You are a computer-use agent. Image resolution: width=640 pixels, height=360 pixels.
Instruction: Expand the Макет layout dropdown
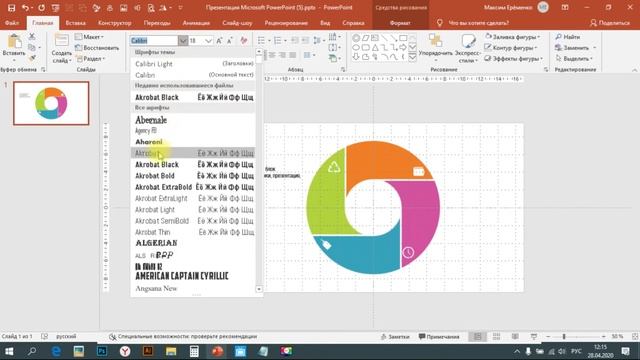[x=89, y=37]
